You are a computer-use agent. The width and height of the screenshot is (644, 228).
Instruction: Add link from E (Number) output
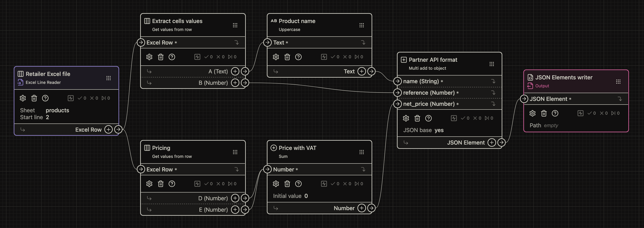pyautogui.click(x=235, y=210)
